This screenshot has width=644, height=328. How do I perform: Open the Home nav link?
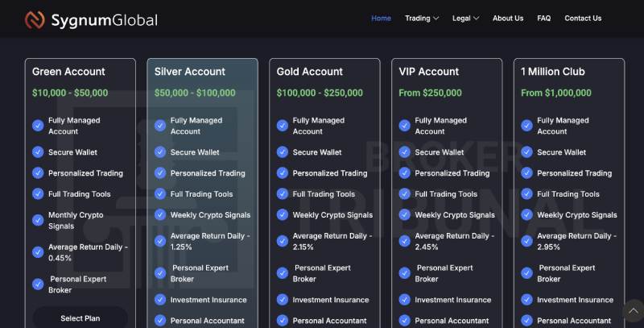coord(381,19)
